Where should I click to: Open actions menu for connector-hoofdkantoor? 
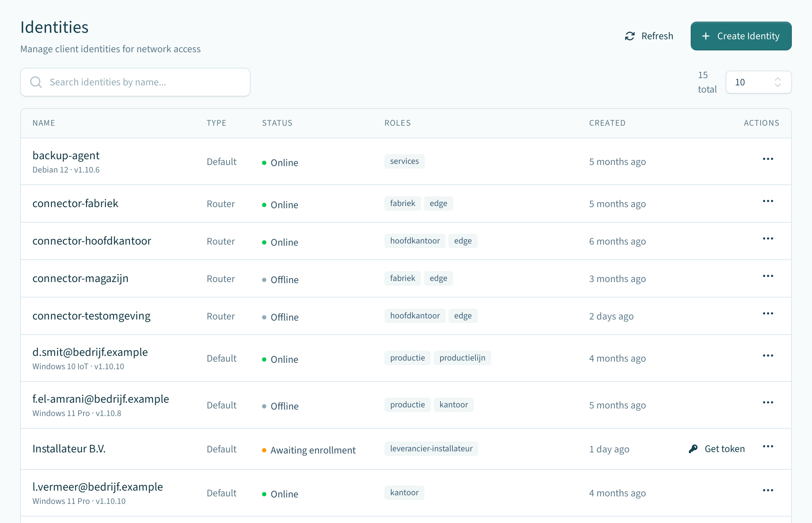768,238
